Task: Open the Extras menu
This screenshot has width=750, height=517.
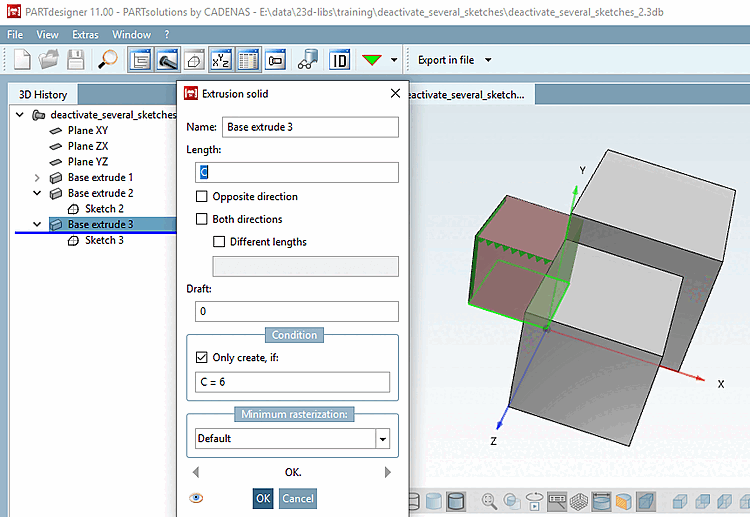Action: [85, 35]
